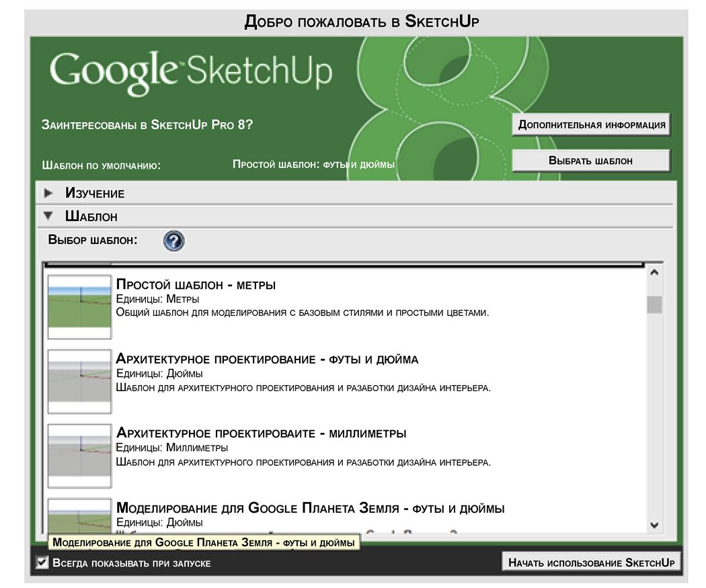Image resolution: width=706 pixels, height=588 pixels.
Task: Click the template list scroll up arrow
Action: click(654, 272)
